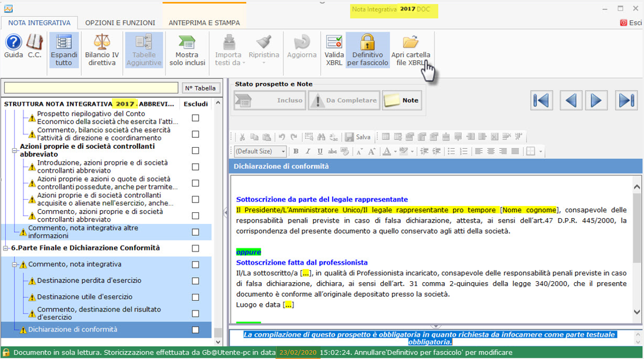Image resolution: width=644 pixels, height=359 pixels.
Task: Save the text with Salva
Action: click(358, 137)
